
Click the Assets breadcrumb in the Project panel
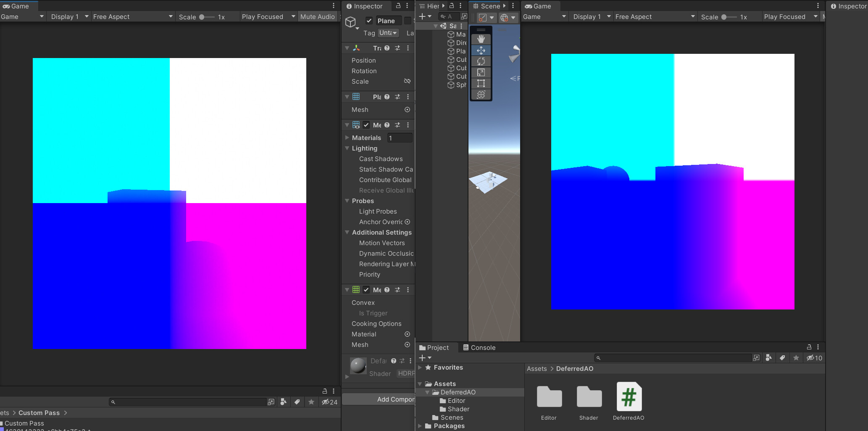(x=537, y=368)
